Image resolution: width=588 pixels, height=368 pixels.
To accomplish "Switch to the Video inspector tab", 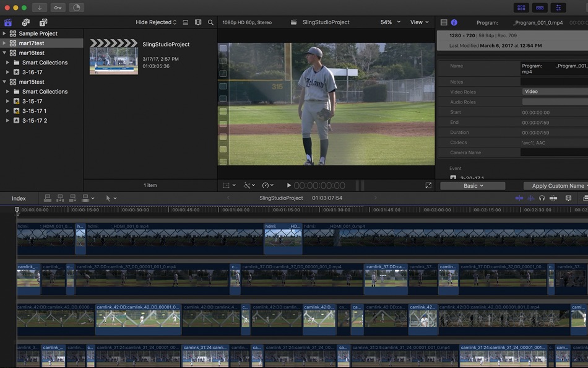I will point(444,22).
